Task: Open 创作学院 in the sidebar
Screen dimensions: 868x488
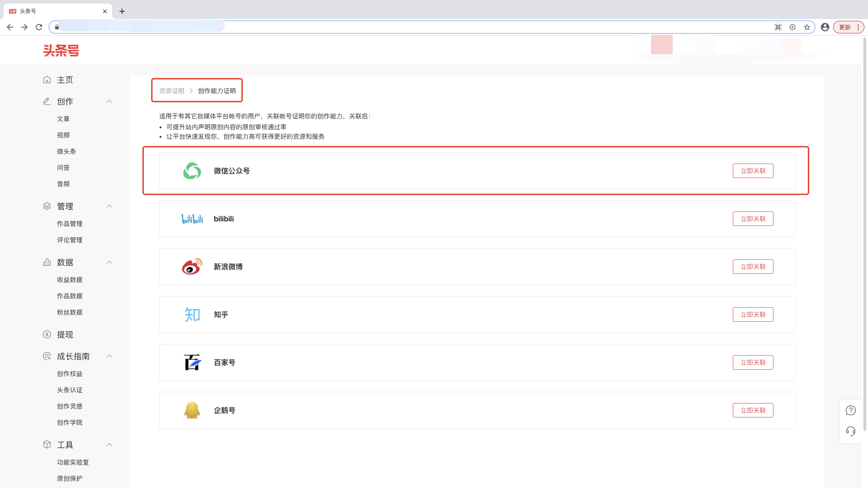Action: click(70, 422)
